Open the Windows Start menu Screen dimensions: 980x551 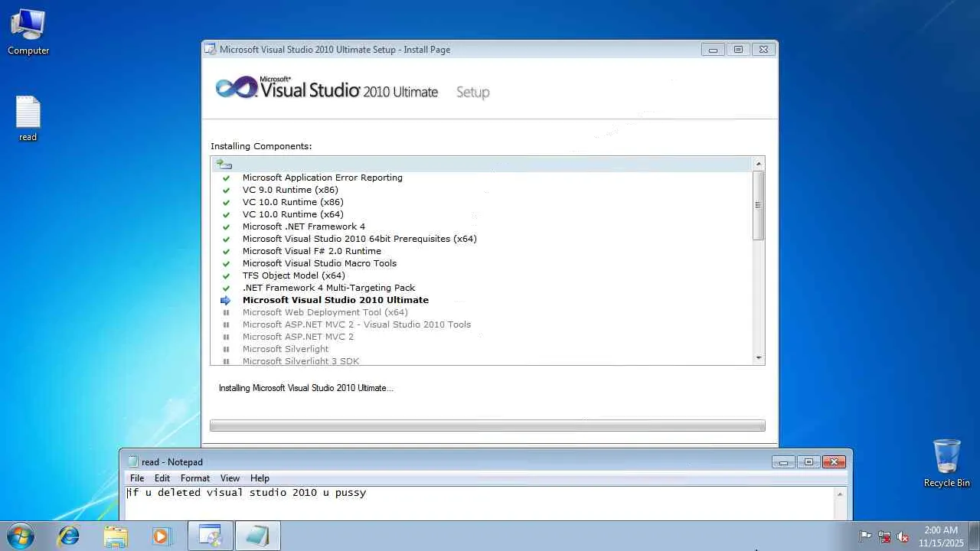21,536
